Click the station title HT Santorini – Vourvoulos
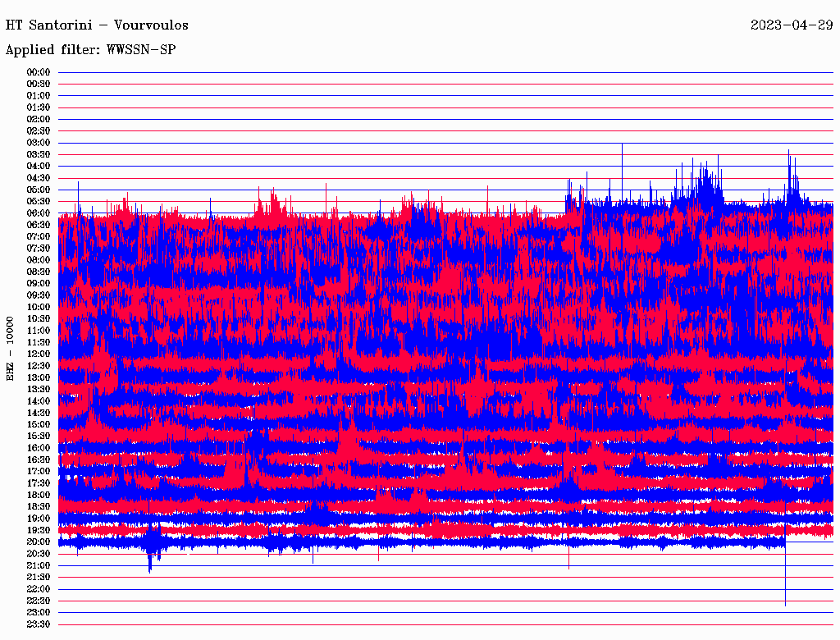The height and width of the screenshot is (640, 840). pos(97,25)
